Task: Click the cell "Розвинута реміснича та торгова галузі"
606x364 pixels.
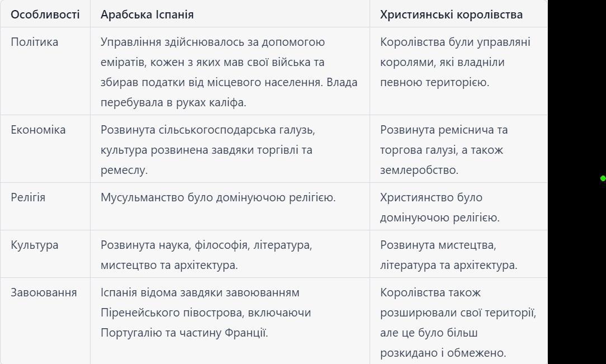Action: (444, 150)
